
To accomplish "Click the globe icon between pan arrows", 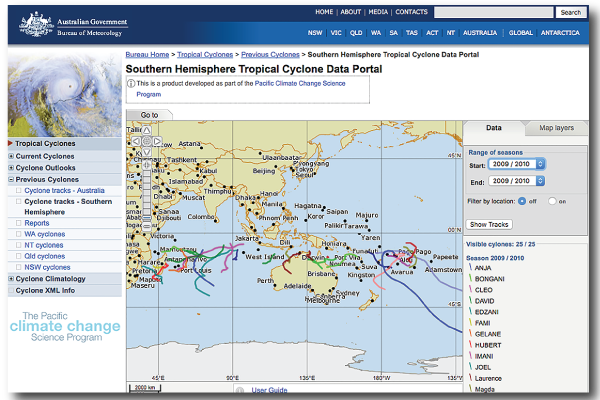I will click(146, 141).
